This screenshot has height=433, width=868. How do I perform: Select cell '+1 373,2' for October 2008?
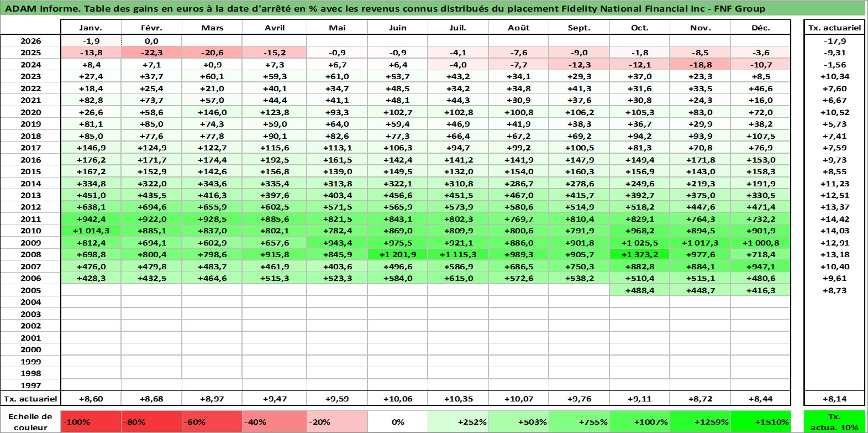[x=640, y=254]
